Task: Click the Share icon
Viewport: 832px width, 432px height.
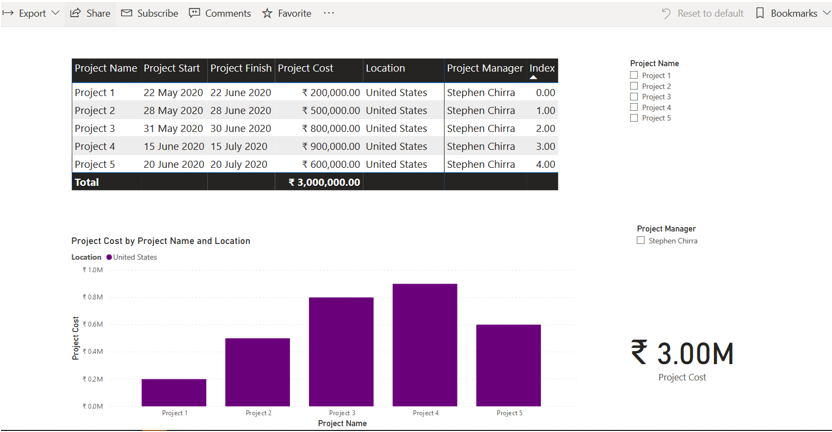Action: [75, 13]
